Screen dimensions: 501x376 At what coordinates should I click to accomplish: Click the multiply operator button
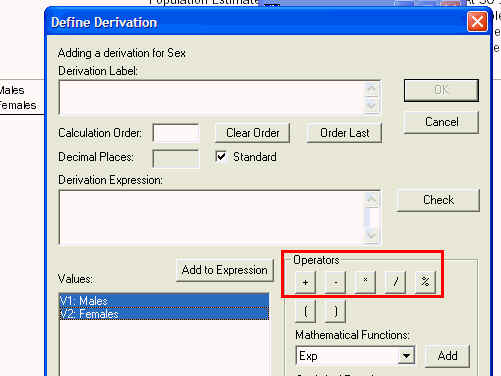(365, 282)
